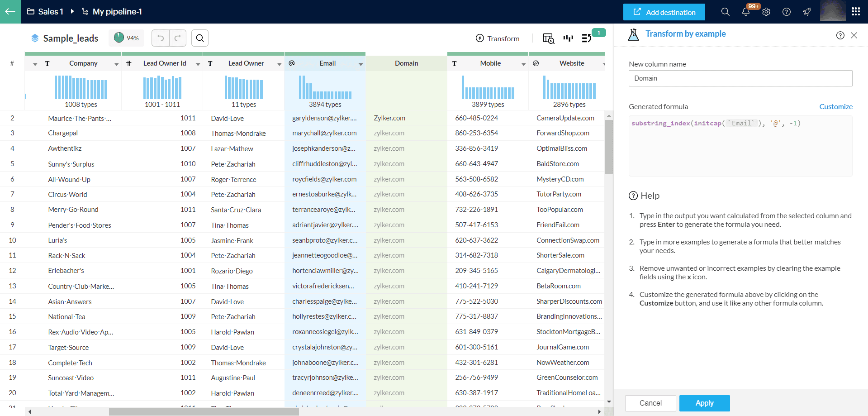
Task: Open the Transform menu
Action: pyautogui.click(x=498, y=38)
